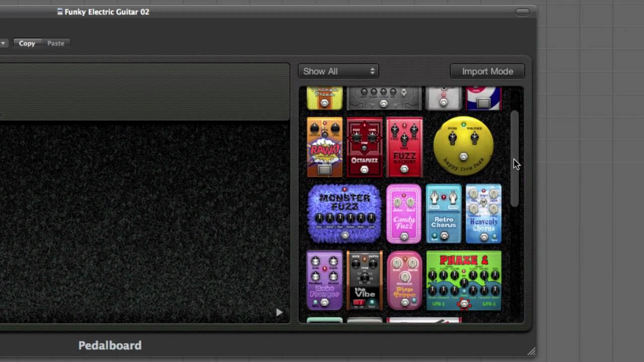Choose the Heavenly Chorus pedal
This screenshot has width=644, height=362.
tap(484, 214)
